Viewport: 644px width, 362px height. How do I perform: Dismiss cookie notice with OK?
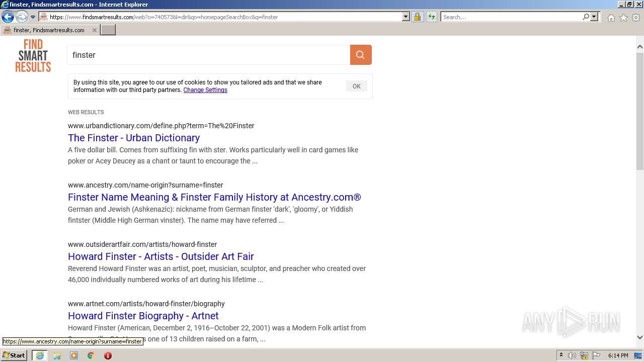point(356,86)
